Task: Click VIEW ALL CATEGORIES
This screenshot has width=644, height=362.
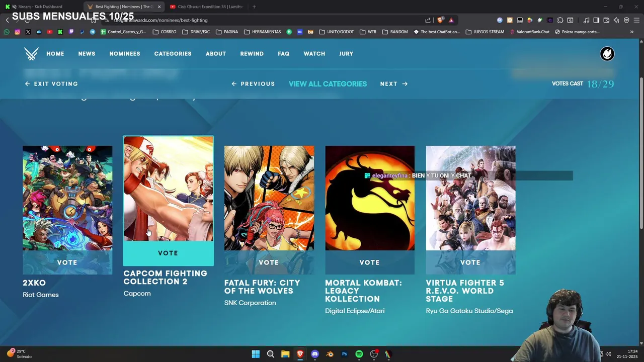Action: (x=328, y=84)
